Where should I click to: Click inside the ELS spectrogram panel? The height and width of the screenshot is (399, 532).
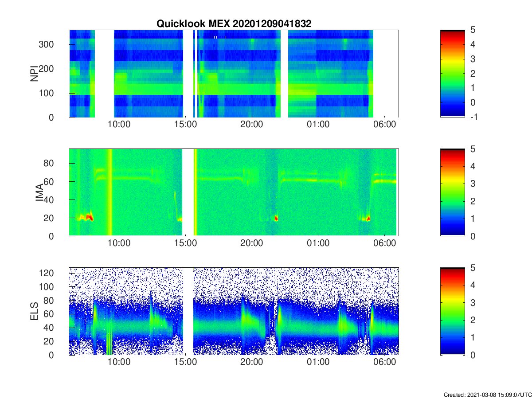pos(234,311)
